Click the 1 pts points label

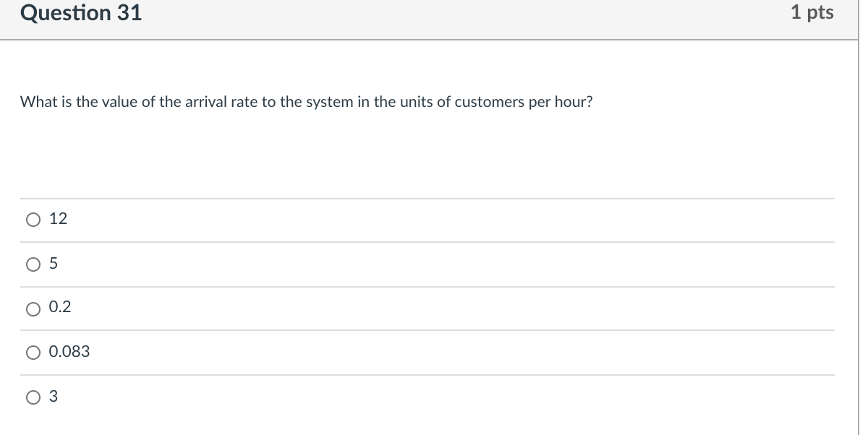(x=812, y=12)
